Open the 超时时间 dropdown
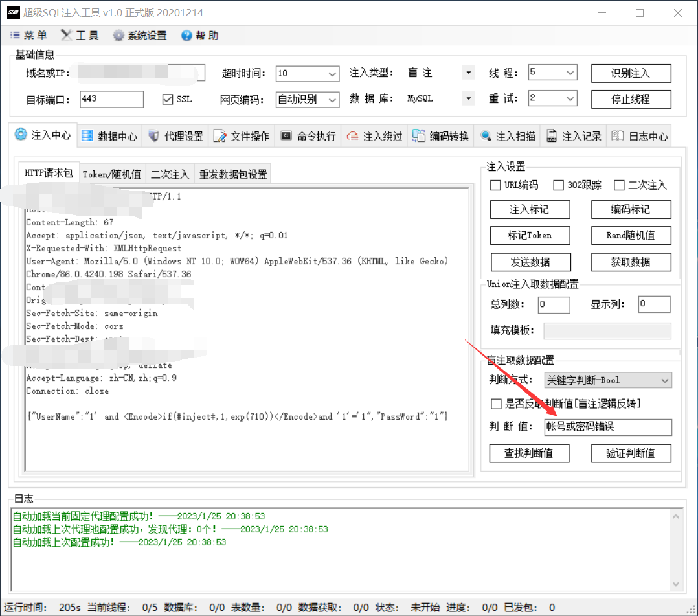 (332, 74)
